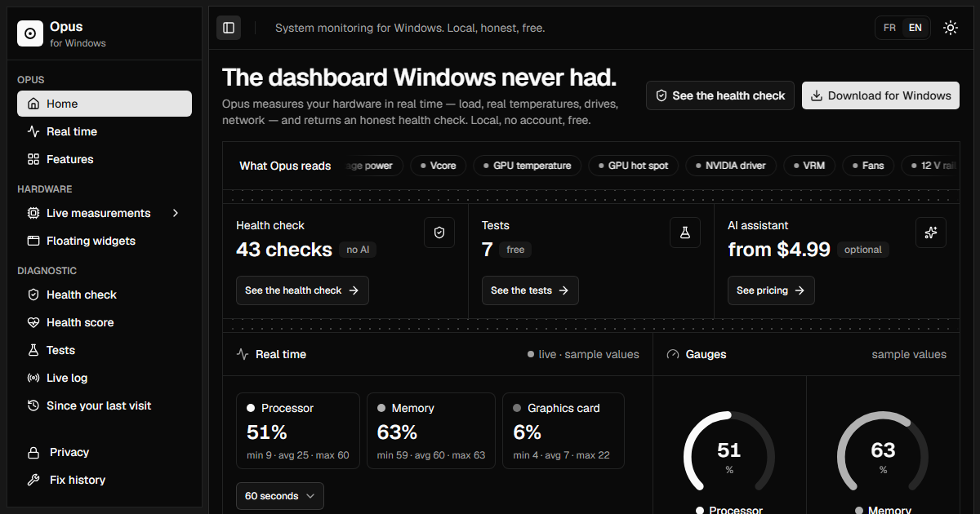
Task: Click the Tests flask icon in sidebar
Action: click(33, 350)
